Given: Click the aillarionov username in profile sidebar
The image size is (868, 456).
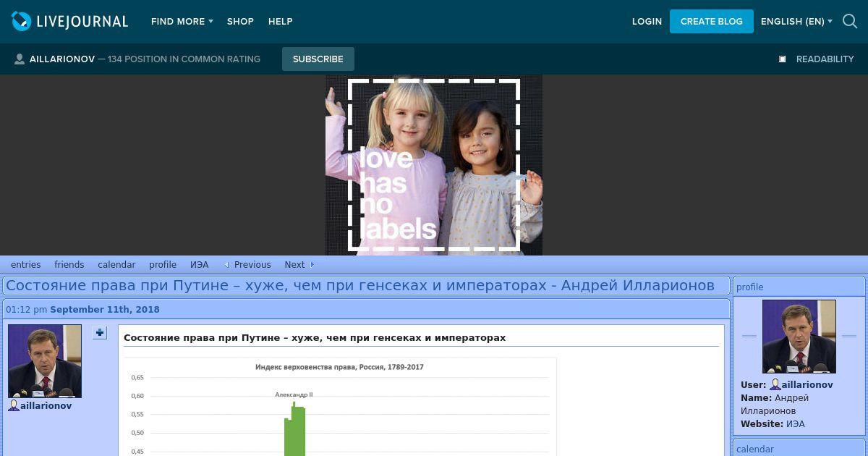Looking at the screenshot, I should 807,385.
